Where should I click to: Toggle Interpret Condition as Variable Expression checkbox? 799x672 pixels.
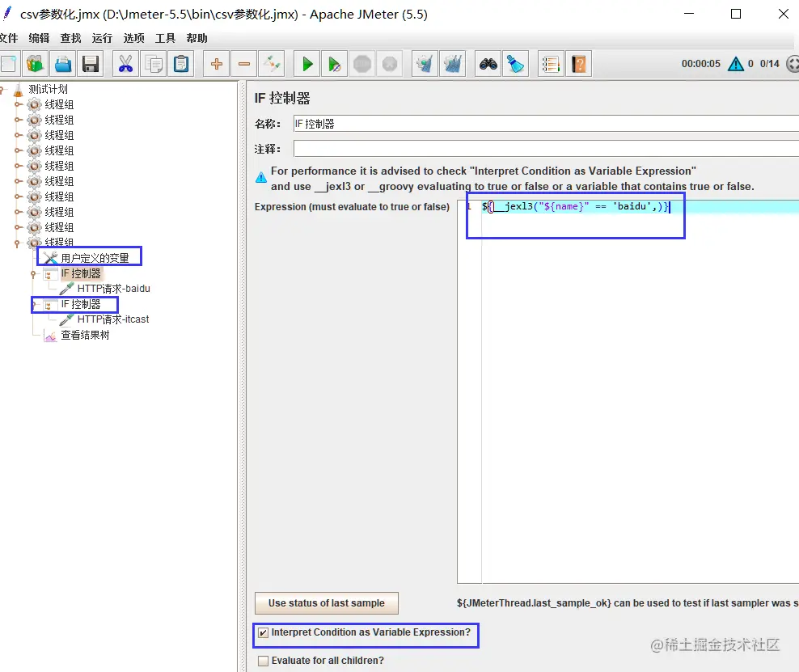pyautogui.click(x=263, y=632)
